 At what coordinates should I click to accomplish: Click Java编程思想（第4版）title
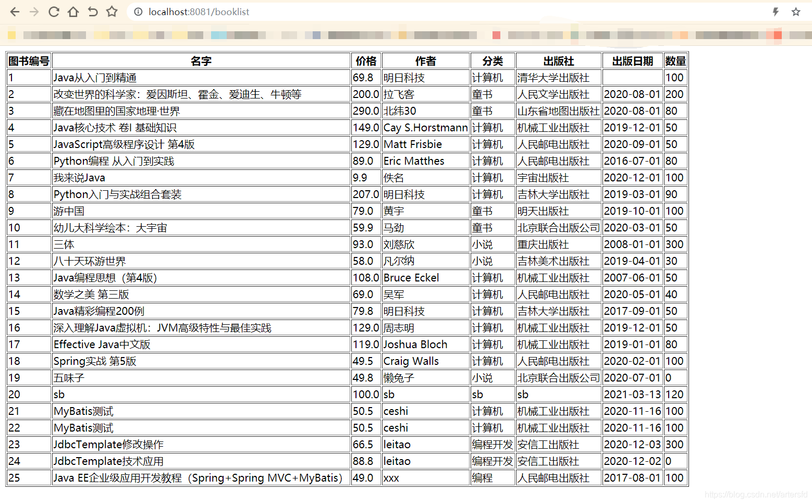(105, 278)
